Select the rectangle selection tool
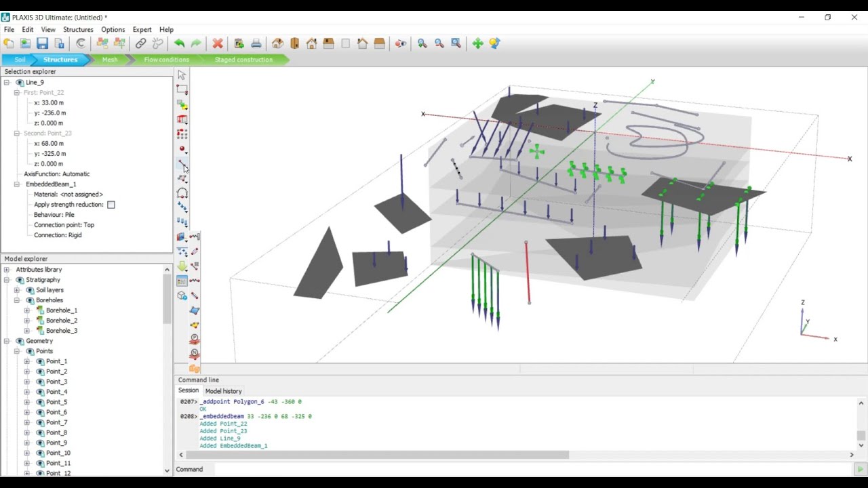Viewport: 868px width, 488px height. [x=182, y=89]
